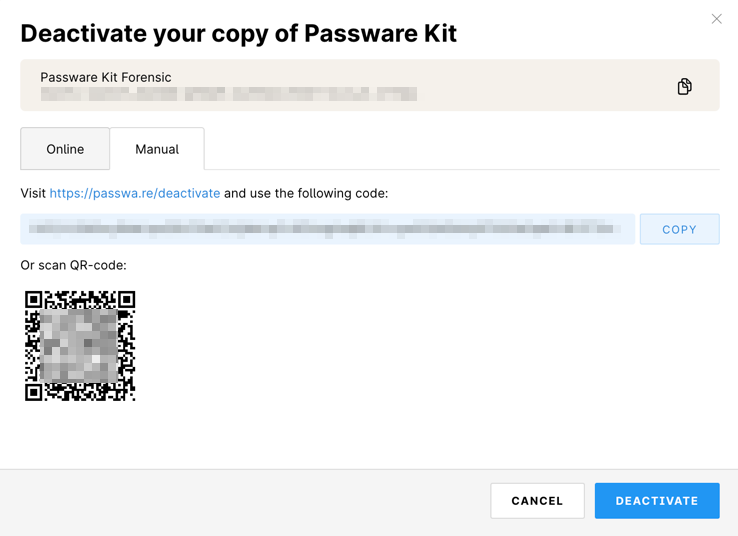Click "and use the following code" text

tap(306, 193)
